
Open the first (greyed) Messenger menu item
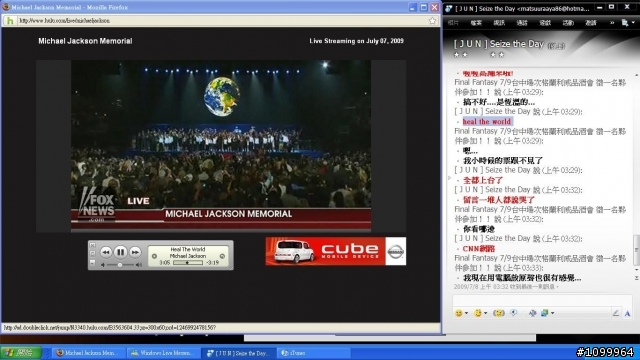[x=453, y=23]
